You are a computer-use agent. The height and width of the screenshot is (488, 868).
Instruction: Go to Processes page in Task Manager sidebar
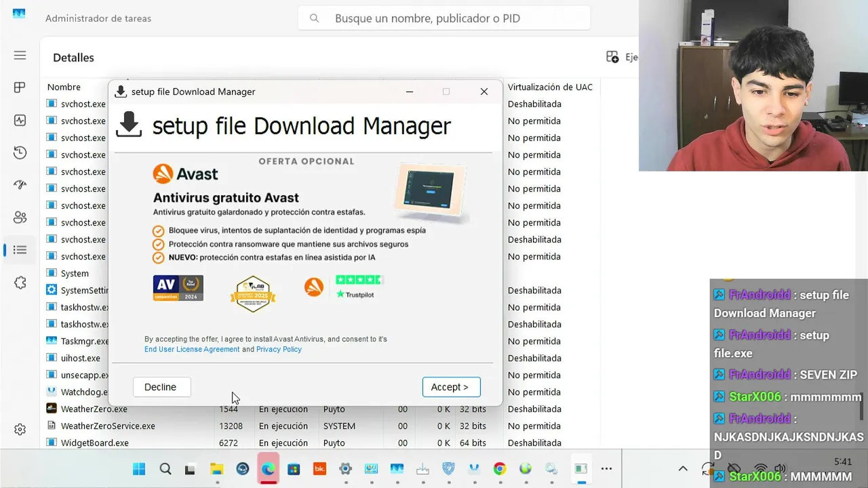click(20, 87)
